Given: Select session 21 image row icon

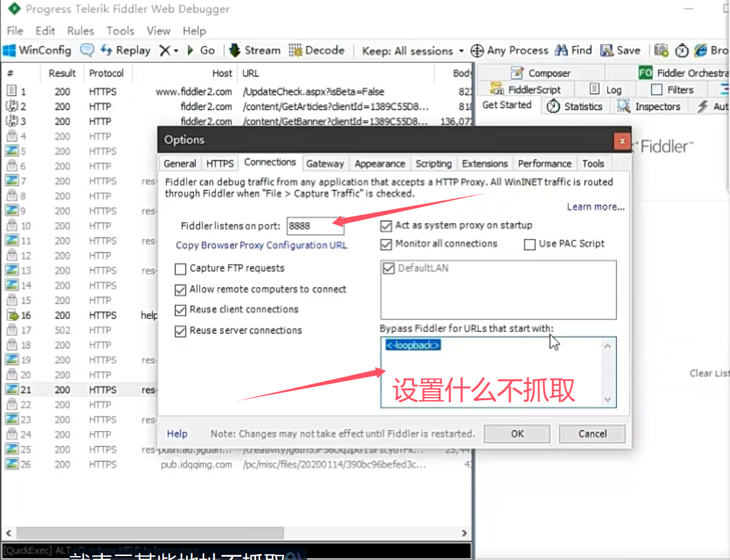Looking at the screenshot, I should tap(12, 390).
